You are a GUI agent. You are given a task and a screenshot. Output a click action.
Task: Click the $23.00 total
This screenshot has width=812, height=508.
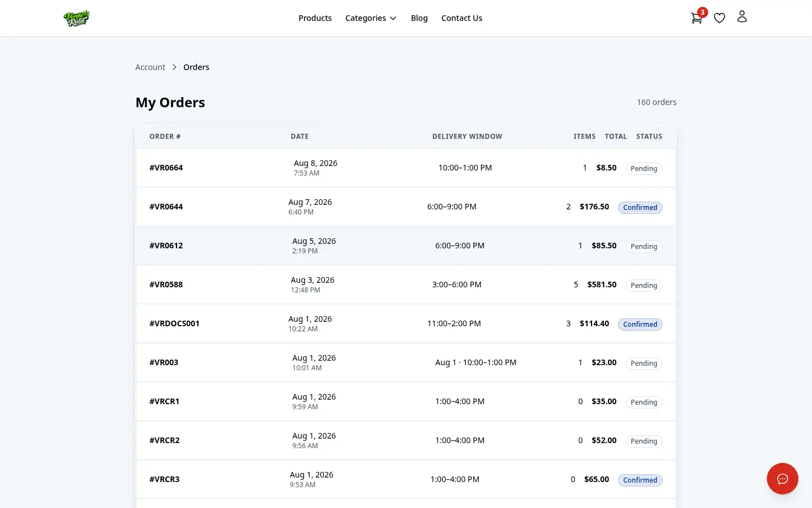(x=604, y=362)
